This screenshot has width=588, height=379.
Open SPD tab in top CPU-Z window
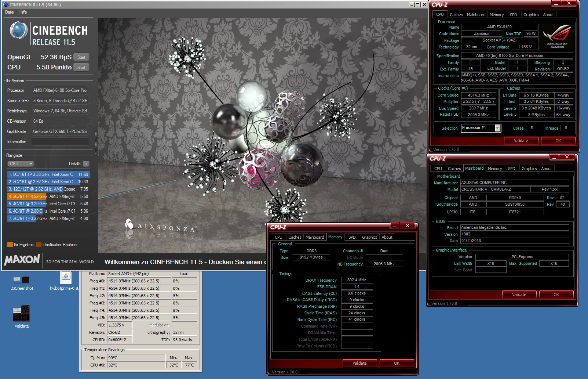pyautogui.click(x=513, y=15)
